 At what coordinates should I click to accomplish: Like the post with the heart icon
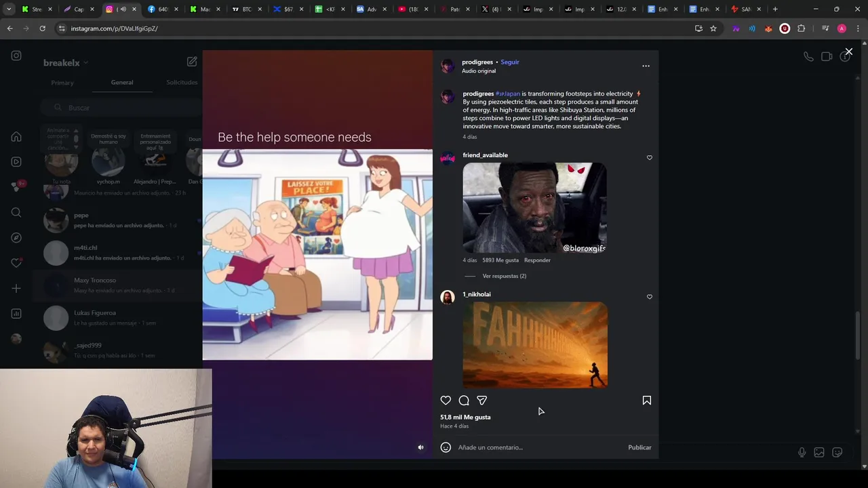[446, 401]
